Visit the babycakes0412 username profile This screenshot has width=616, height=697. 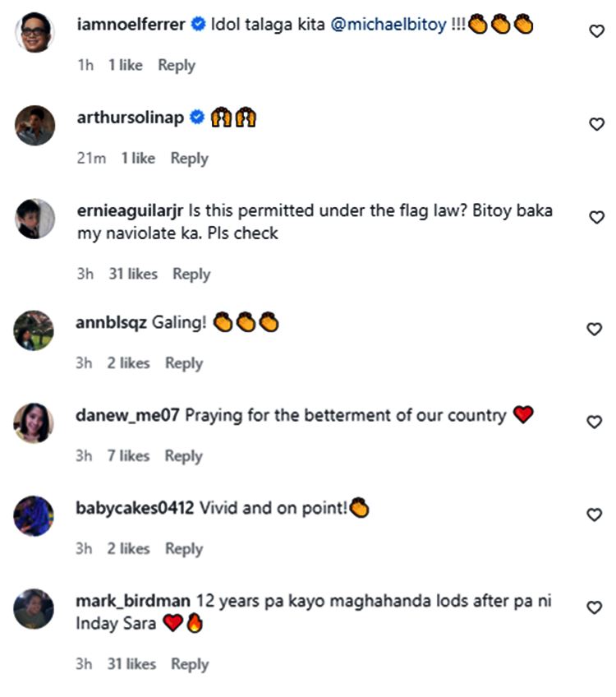(135, 509)
